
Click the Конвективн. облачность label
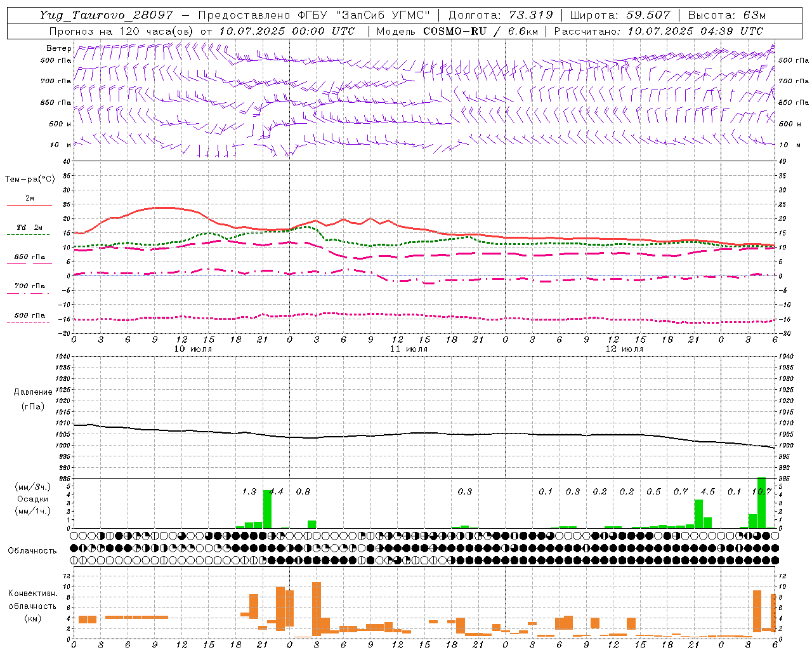(x=33, y=600)
